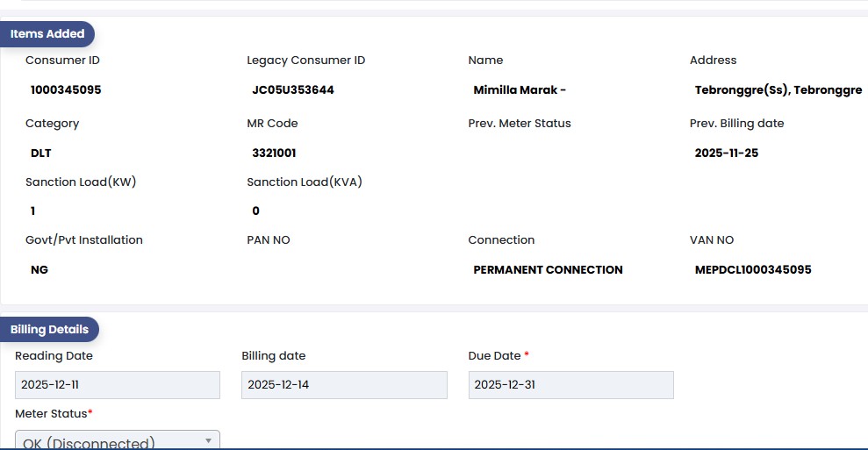This screenshot has height=450, width=868.
Task: Click the Sanction Load(KVA) value
Action: click(x=255, y=211)
